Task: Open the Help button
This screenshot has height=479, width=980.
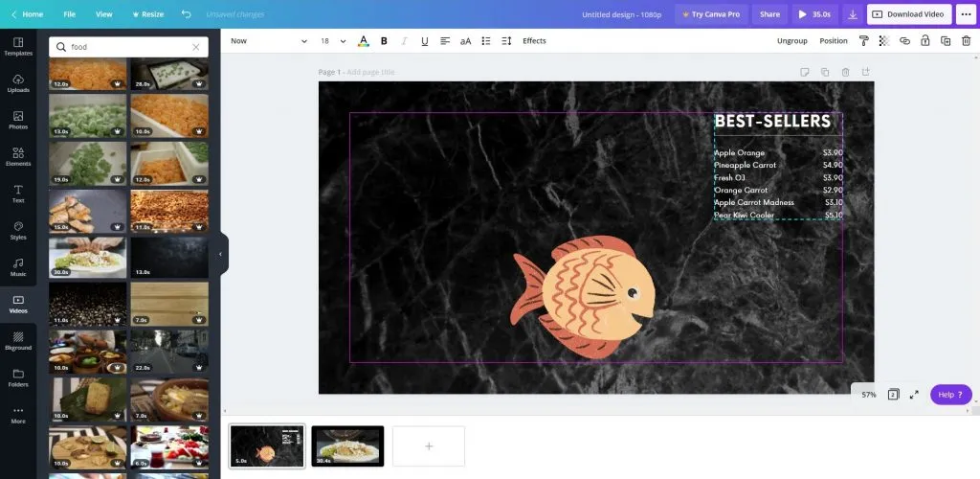Action: click(950, 395)
